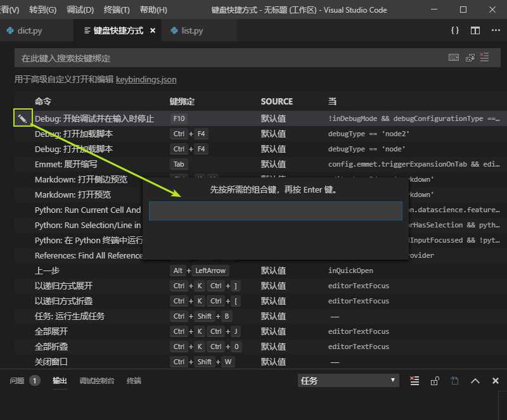The image size is (507, 420).
Task: Open the 帮助(H) menu
Action: (x=153, y=10)
